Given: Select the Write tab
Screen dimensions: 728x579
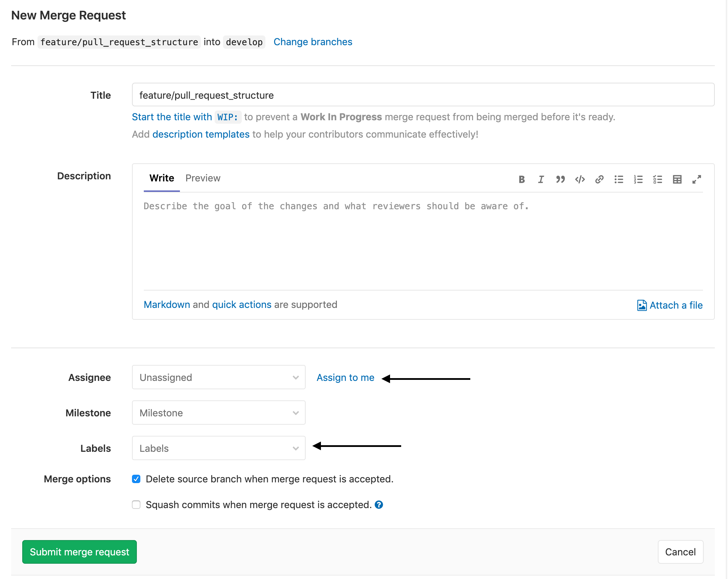Looking at the screenshot, I should pyautogui.click(x=161, y=178).
